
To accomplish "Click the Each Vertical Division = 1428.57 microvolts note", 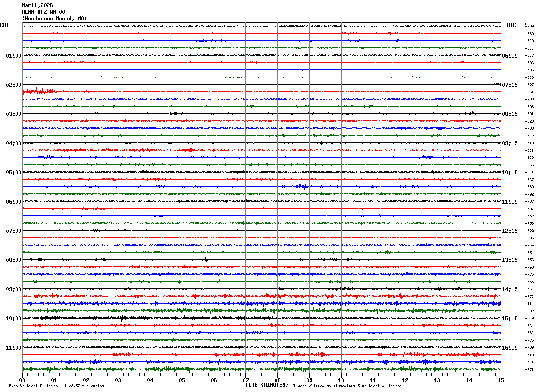I will 56,386.
